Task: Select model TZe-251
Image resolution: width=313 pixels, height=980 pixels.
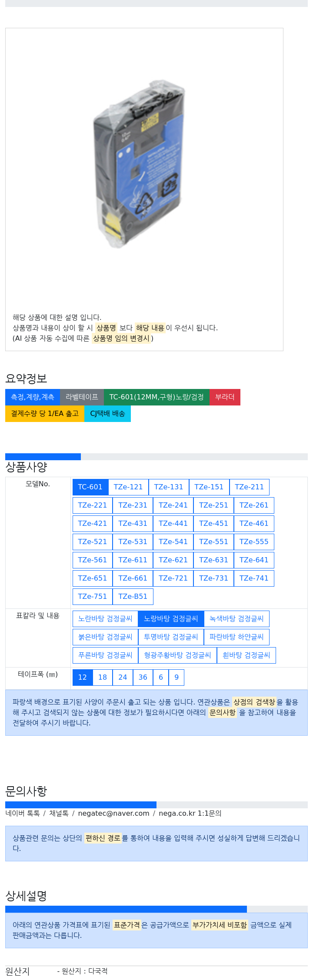Action: pos(213,505)
